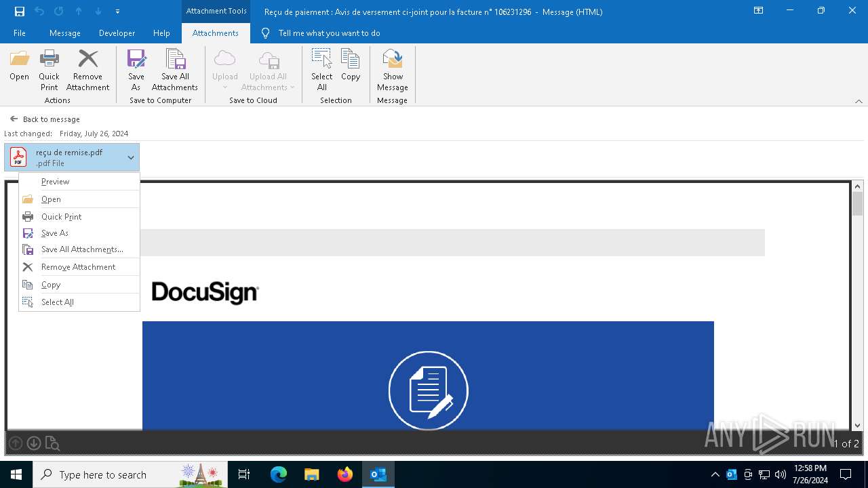This screenshot has width=868, height=488.
Task: Click Copy in the ribbon Selection group
Action: click(x=351, y=66)
